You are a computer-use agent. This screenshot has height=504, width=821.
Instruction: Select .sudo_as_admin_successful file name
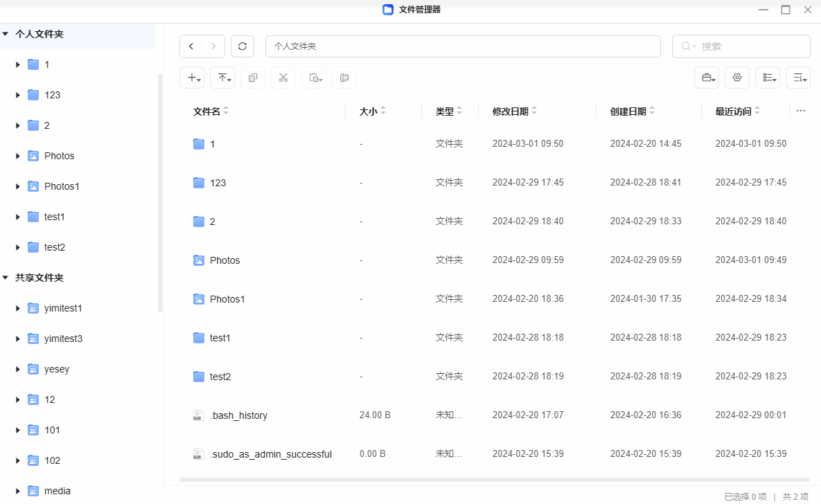271,454
